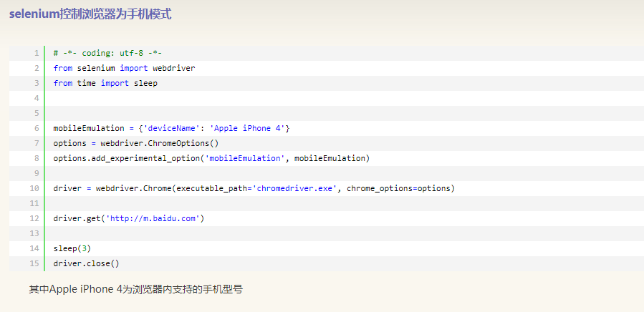The image size is (644, 312).
Task: Click the 'deviceName' string key
Action: coord(172,128)
